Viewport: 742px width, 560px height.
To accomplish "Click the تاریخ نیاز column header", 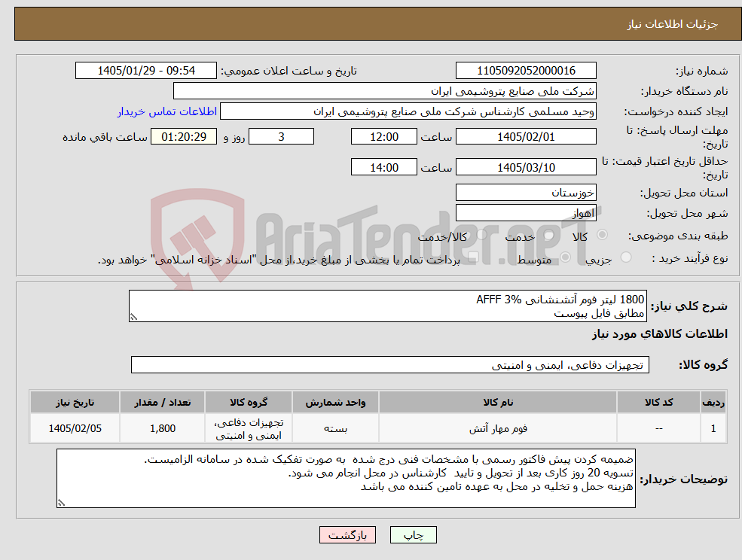I will pos(75,403).
